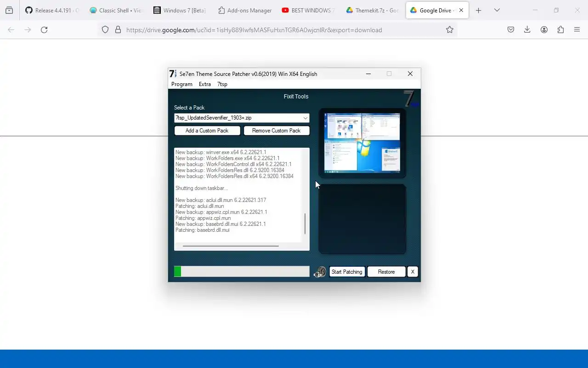Switch to the GitHub Release 4.4.191 tab
Image resolution: width=588 pixels, height=368 pixels.
[x=52, y=10]
